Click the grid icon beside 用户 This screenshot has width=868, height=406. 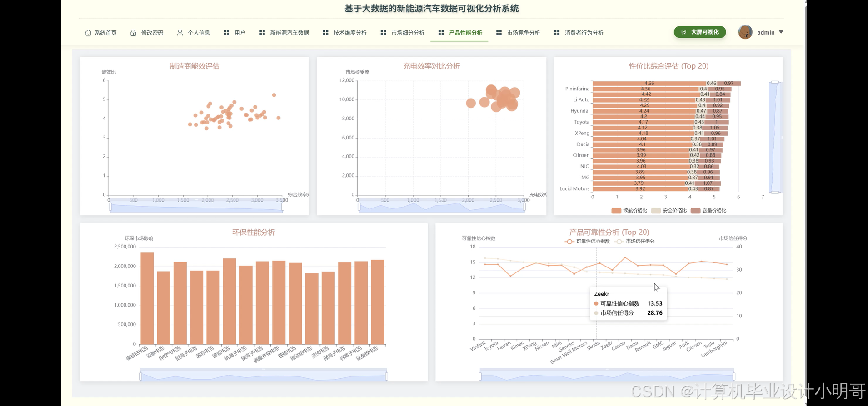pos(227,33)
